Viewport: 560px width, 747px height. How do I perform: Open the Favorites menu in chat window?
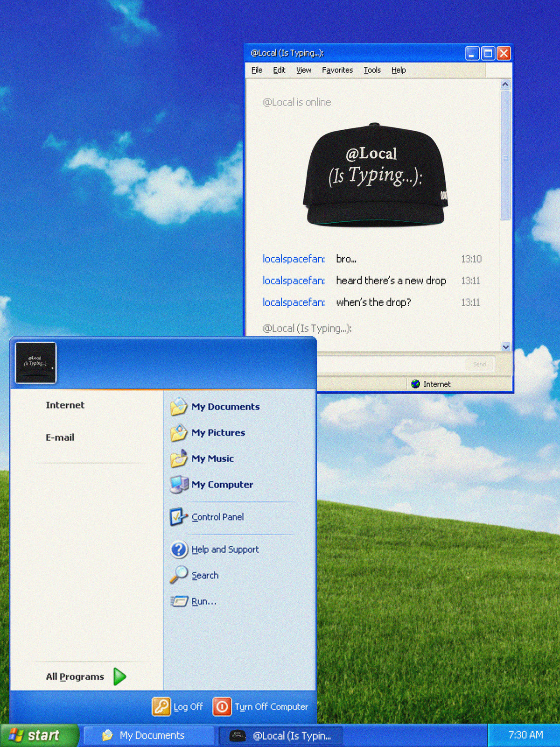click(337, 70)
